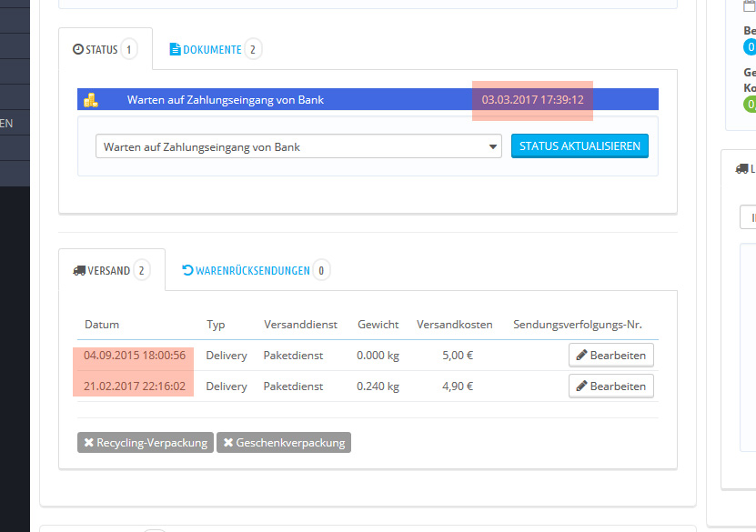The width and height of the screenshot is (756, 532).
Task: Edit the 04.09.2015 shipment via Bearbeiten
Action: click(610, 356)
